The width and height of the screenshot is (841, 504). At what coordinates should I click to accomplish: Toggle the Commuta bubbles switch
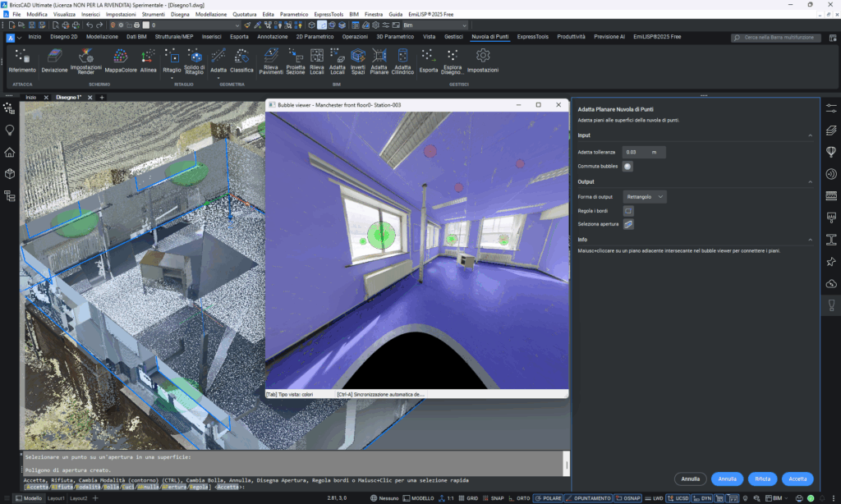click(x=627, y=166)
